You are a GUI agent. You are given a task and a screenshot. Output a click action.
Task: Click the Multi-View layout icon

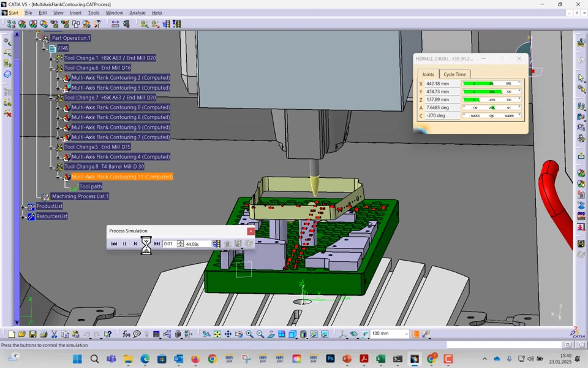tap(282, 334)
